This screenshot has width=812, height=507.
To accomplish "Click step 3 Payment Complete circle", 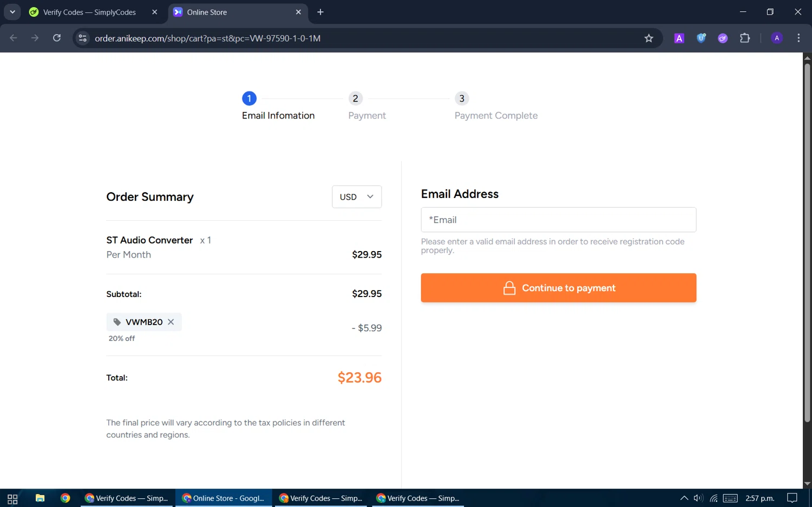I will [462, 98].
